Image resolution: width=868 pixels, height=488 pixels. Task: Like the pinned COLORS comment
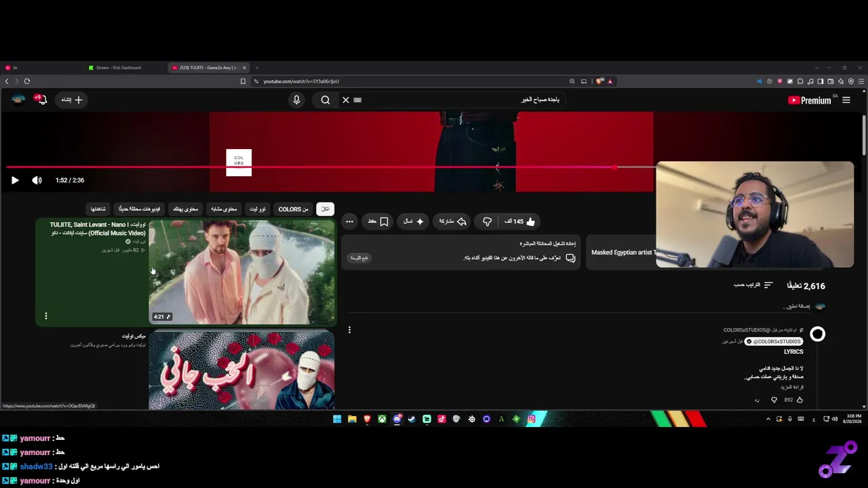[800, 400]
